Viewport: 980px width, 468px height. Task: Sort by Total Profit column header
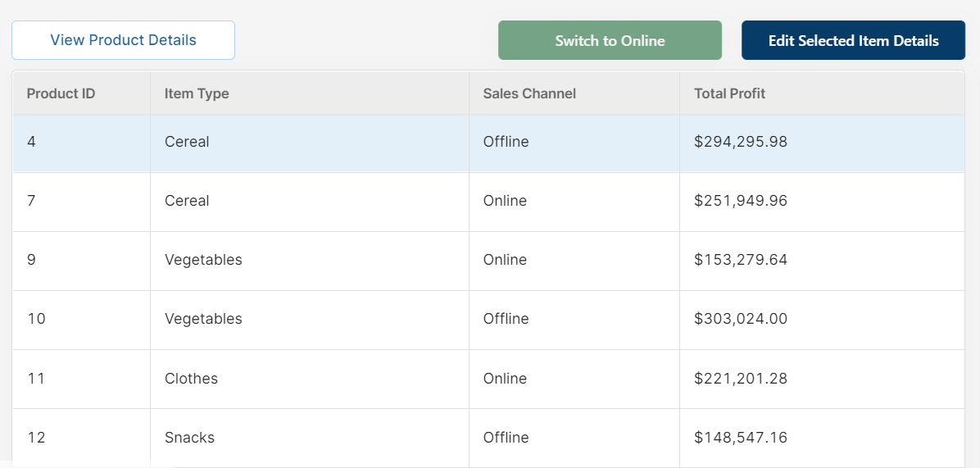823,93
